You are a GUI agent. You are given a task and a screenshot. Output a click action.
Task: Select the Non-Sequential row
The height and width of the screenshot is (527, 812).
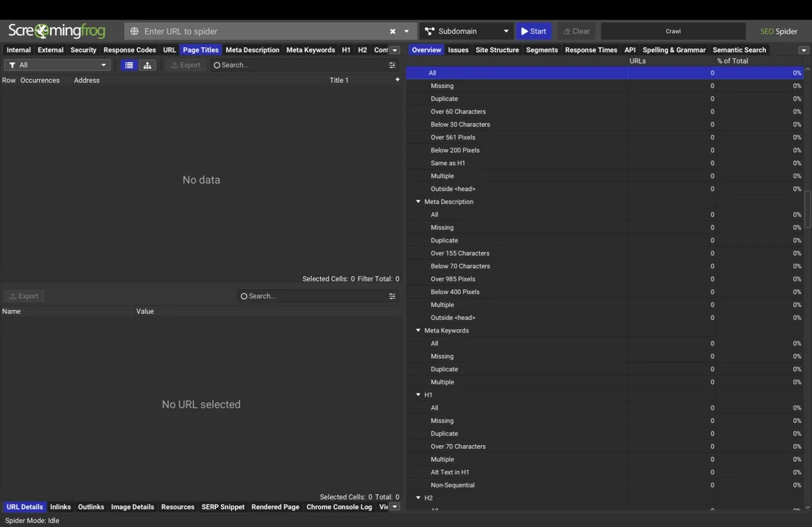[604, 486]
